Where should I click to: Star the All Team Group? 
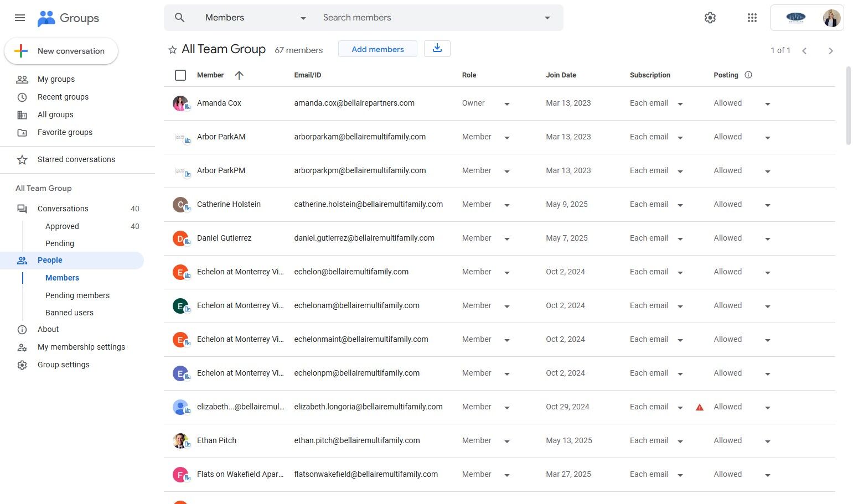[173, 50]
